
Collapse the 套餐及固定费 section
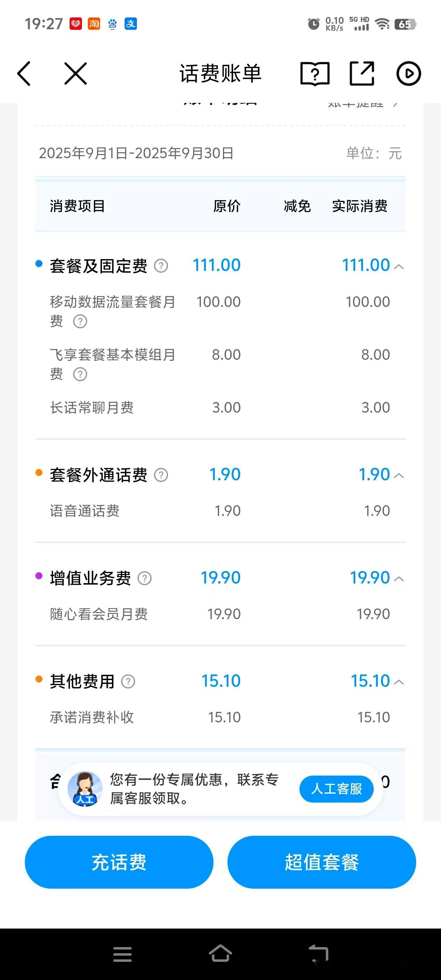(x=399, y=267)
